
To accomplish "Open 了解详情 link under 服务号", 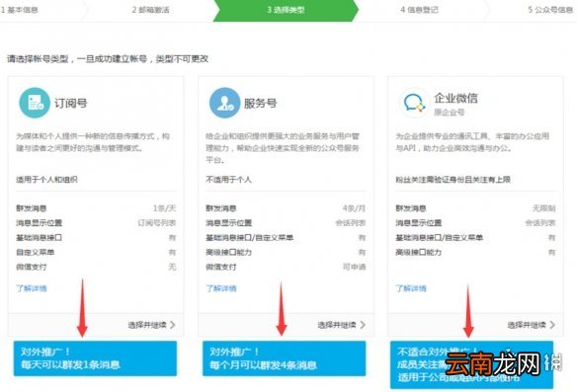I will [x=221, y=288].
